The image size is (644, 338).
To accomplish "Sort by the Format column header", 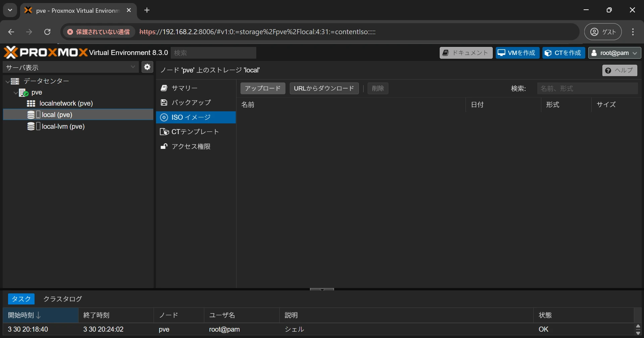I will tap(566, 105).
